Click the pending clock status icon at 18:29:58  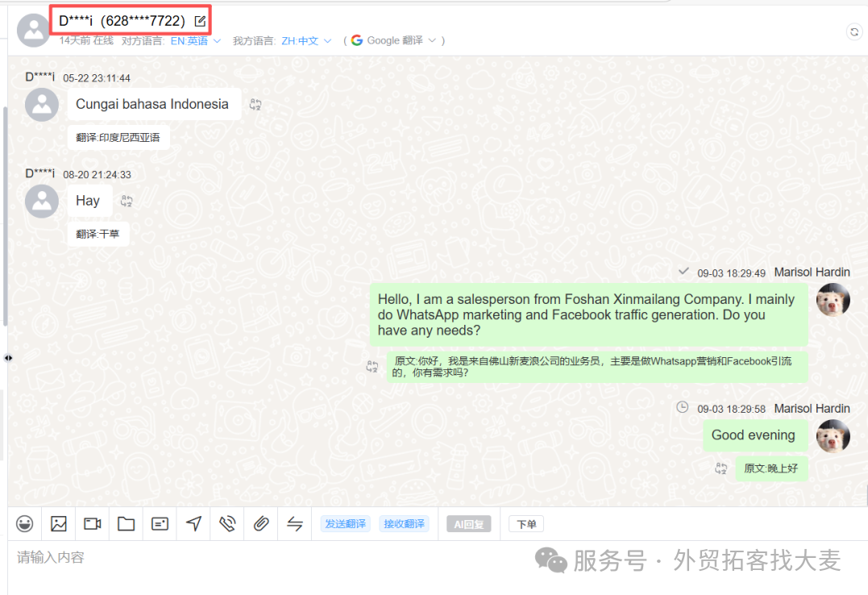click(683, 407)
